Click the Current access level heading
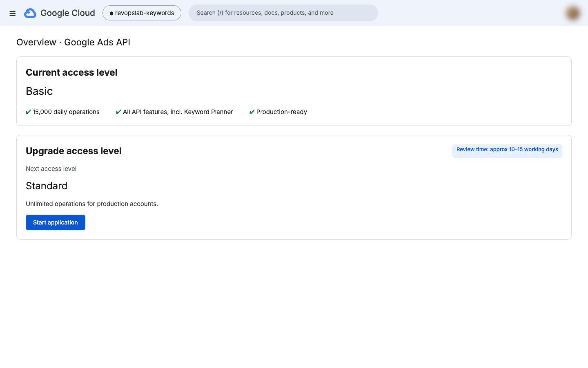This screenshot has width=588, height=368. pyautogui.click(x=71, y=72)
